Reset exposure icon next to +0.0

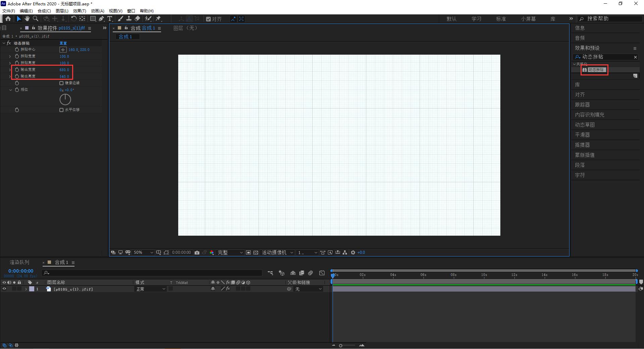353,252
